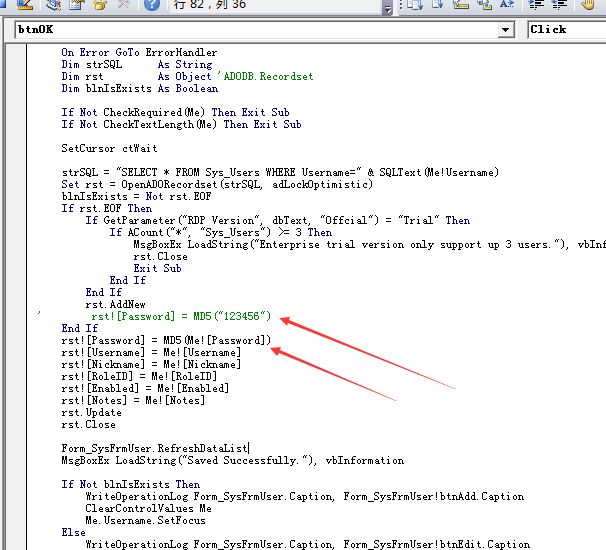Viewport: 606px width, 550px height.
Task: Click the line/column position indicator
Action: click(x=275, y=5)
